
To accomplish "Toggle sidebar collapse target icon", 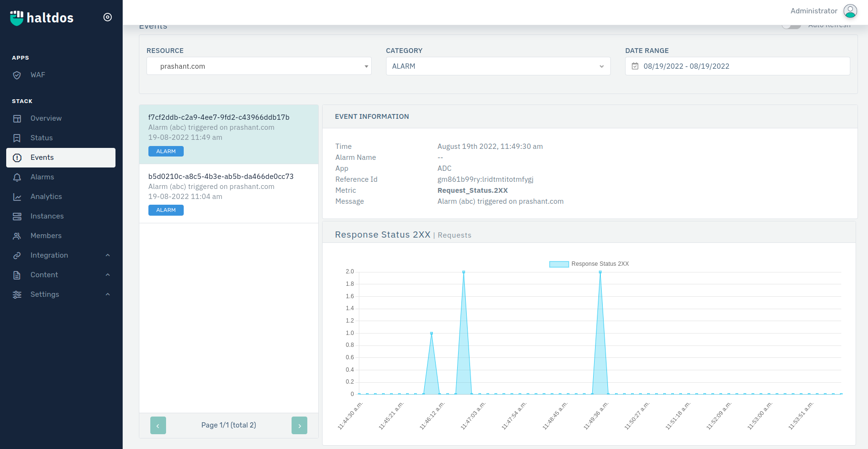I will tap(108, 17).
